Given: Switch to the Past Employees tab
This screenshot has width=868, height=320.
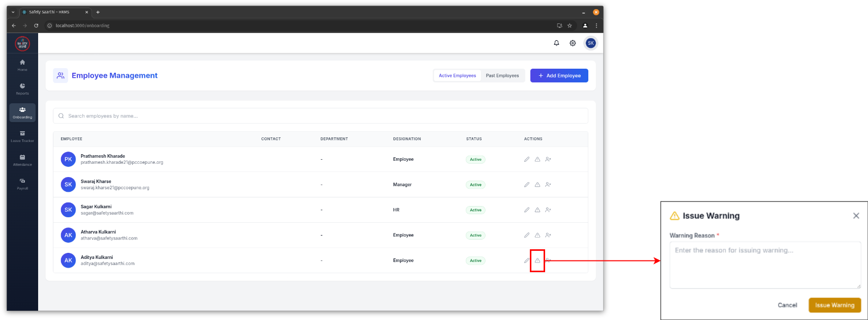Looking at the screenshot, I should click(x=502, y=76).
